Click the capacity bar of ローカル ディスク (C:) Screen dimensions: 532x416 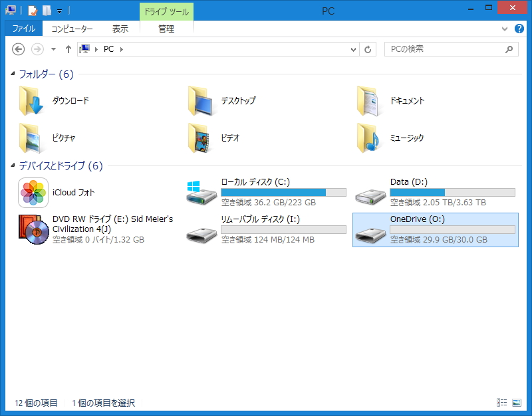282,192
